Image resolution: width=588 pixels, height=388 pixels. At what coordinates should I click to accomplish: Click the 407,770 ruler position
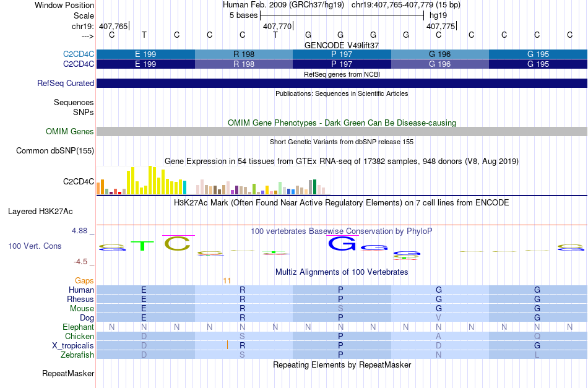pos(277,26)
